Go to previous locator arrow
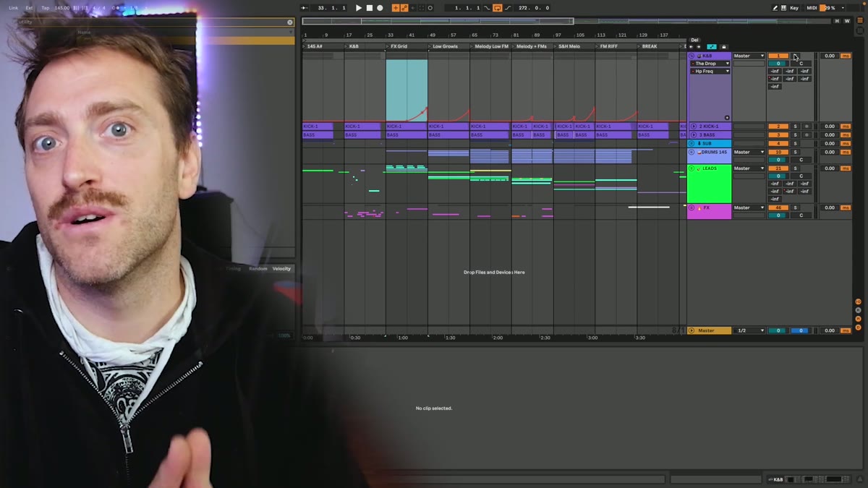This screenshot has height=488, width=868. point(691,47)
